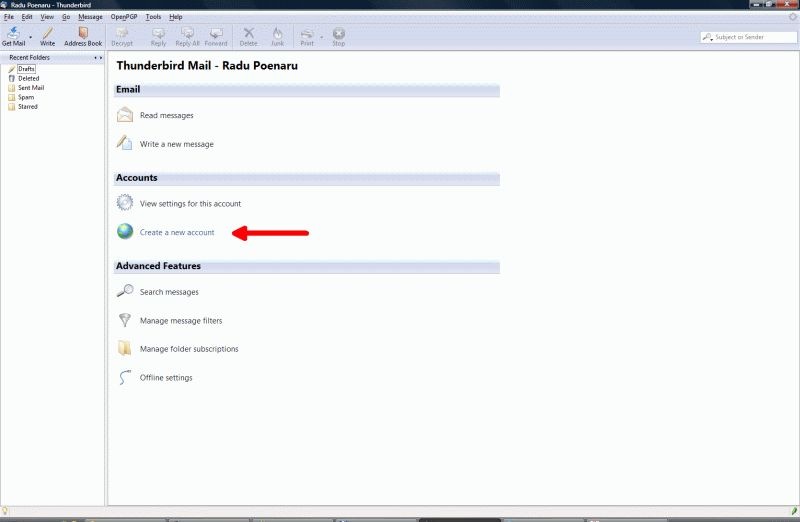The height and width of the screenshot is (522, 800).
Task: Click the Search messages link
Action: tap(169, 292)
